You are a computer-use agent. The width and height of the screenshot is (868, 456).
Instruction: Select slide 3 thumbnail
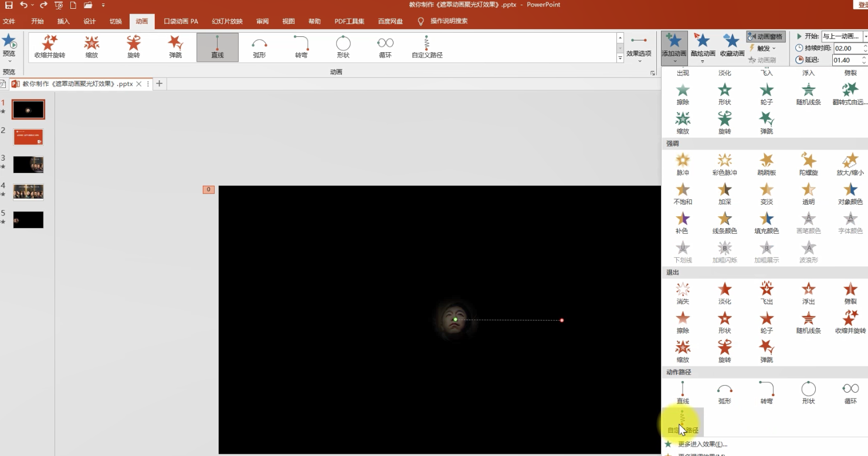point(28,165)
